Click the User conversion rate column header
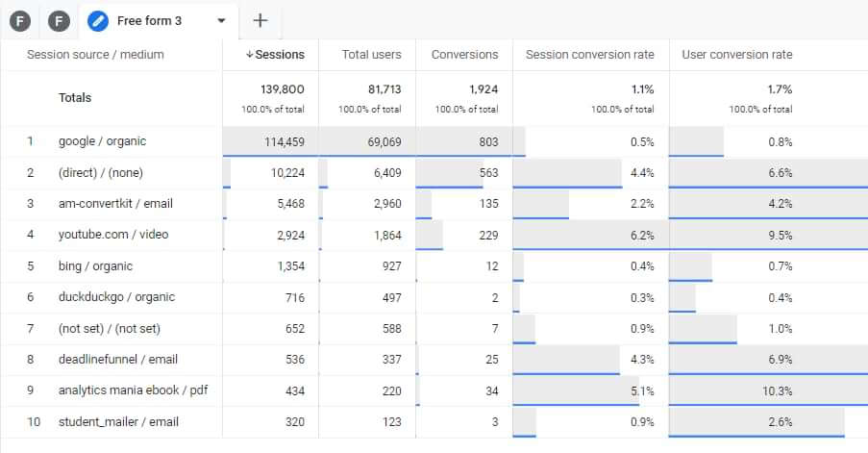Viewport: 868px width, 453px height. point(736,55)
